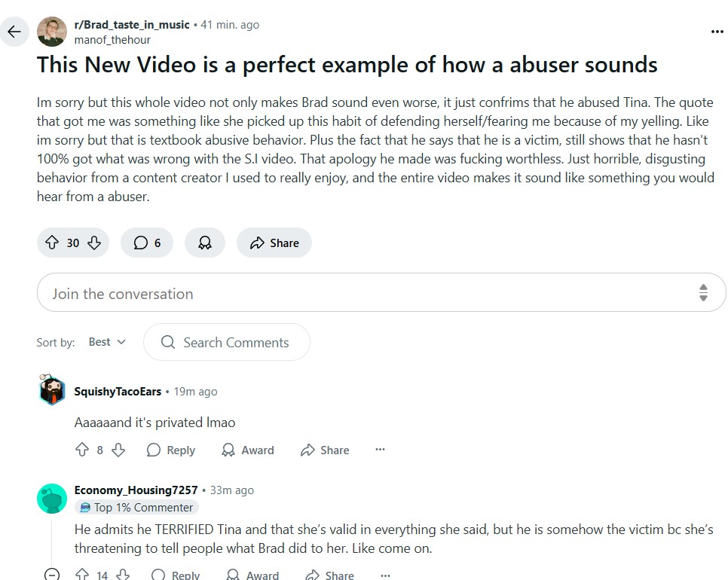This screenshot has height=580, width=728.
Task: Go back using the left arrow icon
Action: pos(14,32)
